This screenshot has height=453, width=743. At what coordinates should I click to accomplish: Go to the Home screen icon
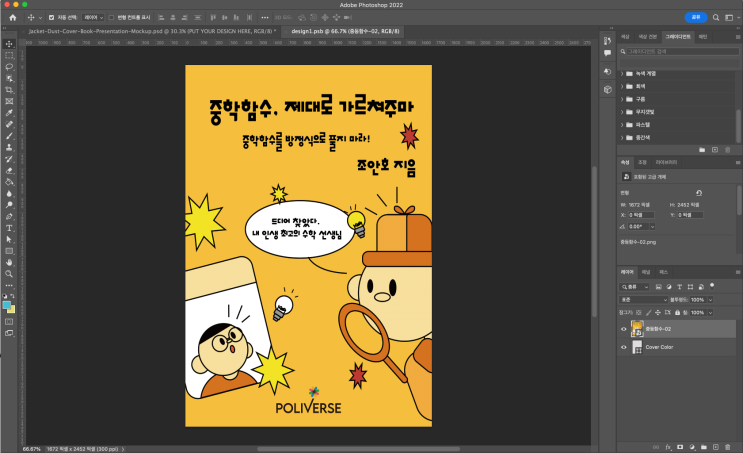(x=13, y=18)
